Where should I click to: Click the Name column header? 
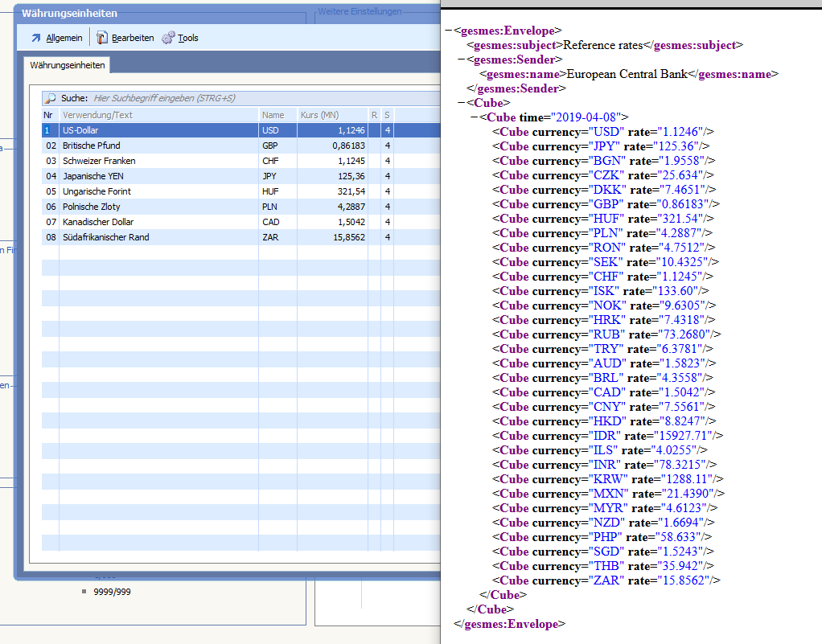(277, 115)
